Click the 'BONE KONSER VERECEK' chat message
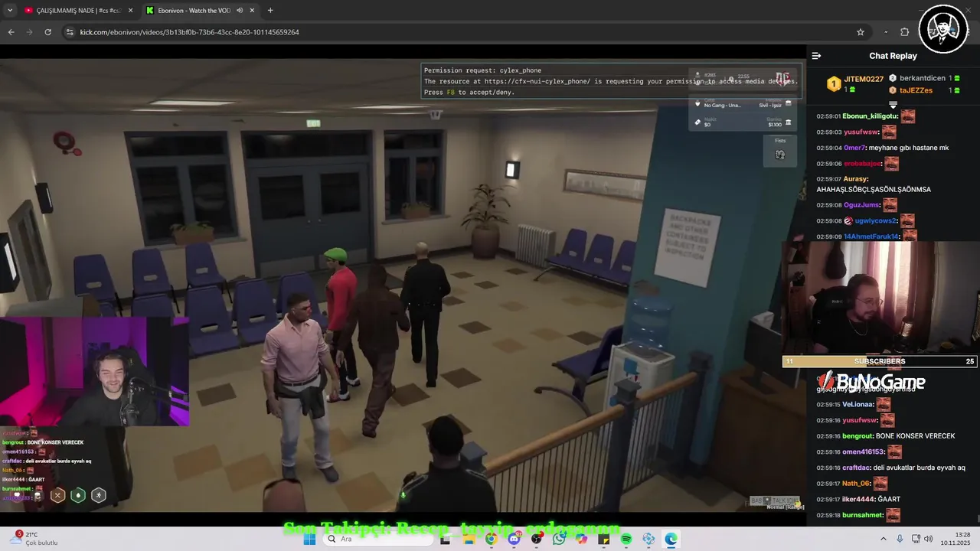The height and width of the screenshot is (551, 980). click(x=916, y=436)
